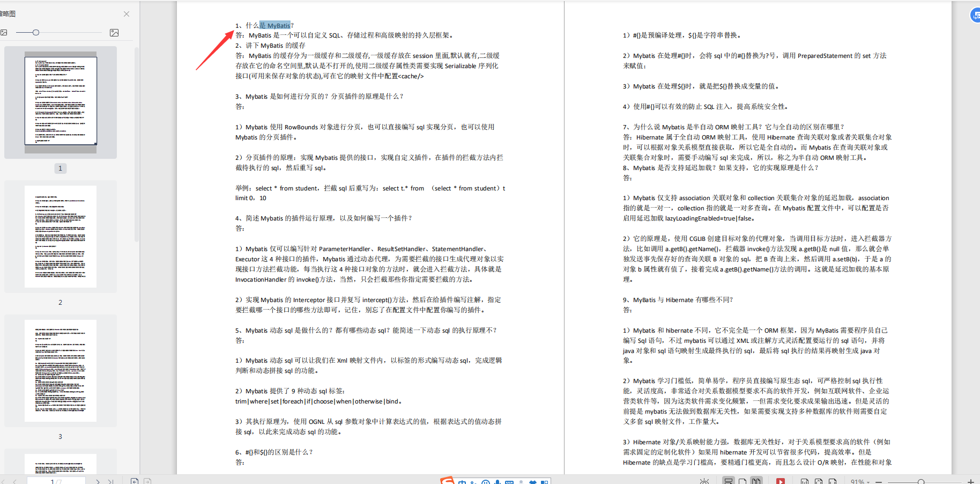Click the small image icon beside thumbnail slider

(4, 33)
